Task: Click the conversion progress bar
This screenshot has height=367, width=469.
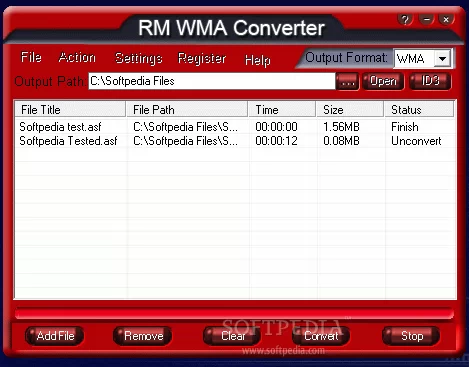Action: 234,313
